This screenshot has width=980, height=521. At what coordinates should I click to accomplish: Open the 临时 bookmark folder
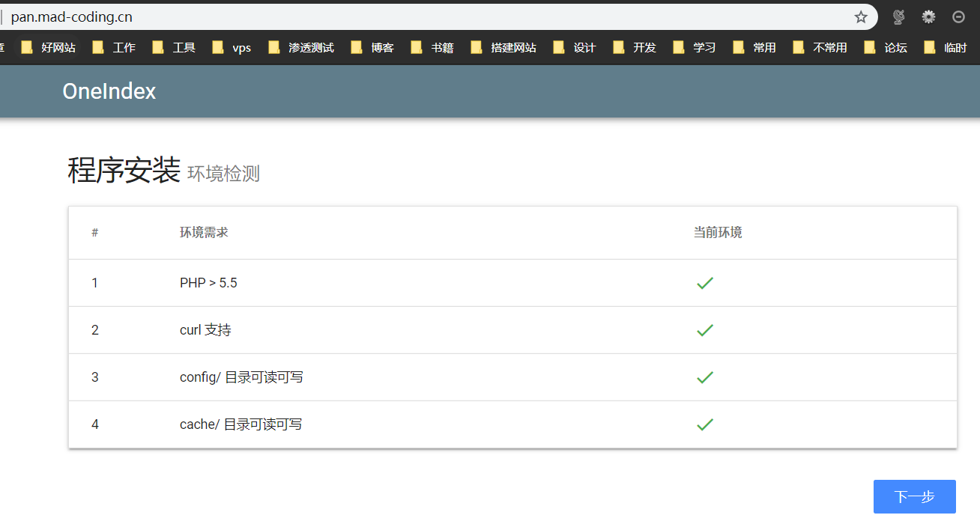[946, 48]
